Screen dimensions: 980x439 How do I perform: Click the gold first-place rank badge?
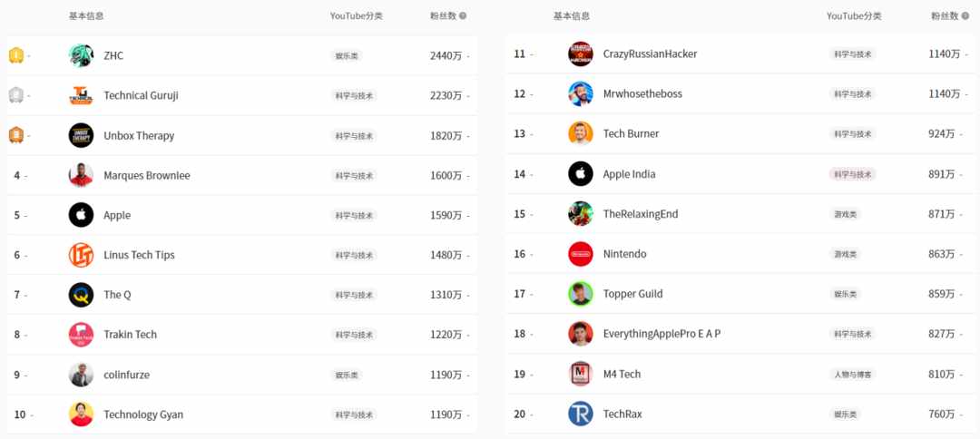[x=16, y=55]
